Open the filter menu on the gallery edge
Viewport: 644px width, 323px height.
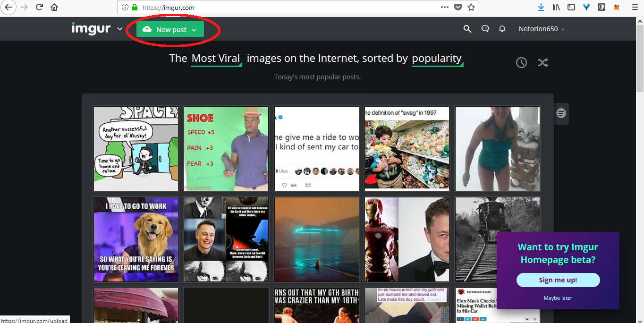click(561, 113)
